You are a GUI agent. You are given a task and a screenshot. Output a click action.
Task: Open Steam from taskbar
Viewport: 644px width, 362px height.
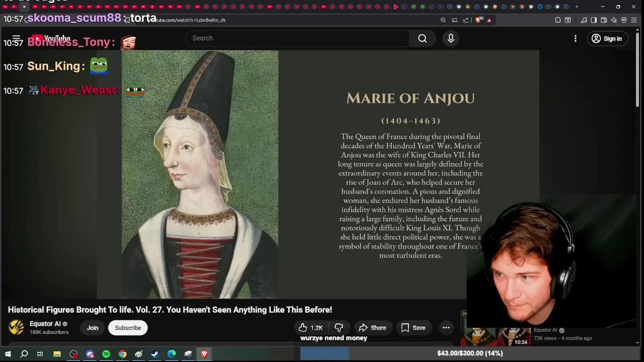click(155, 354)
